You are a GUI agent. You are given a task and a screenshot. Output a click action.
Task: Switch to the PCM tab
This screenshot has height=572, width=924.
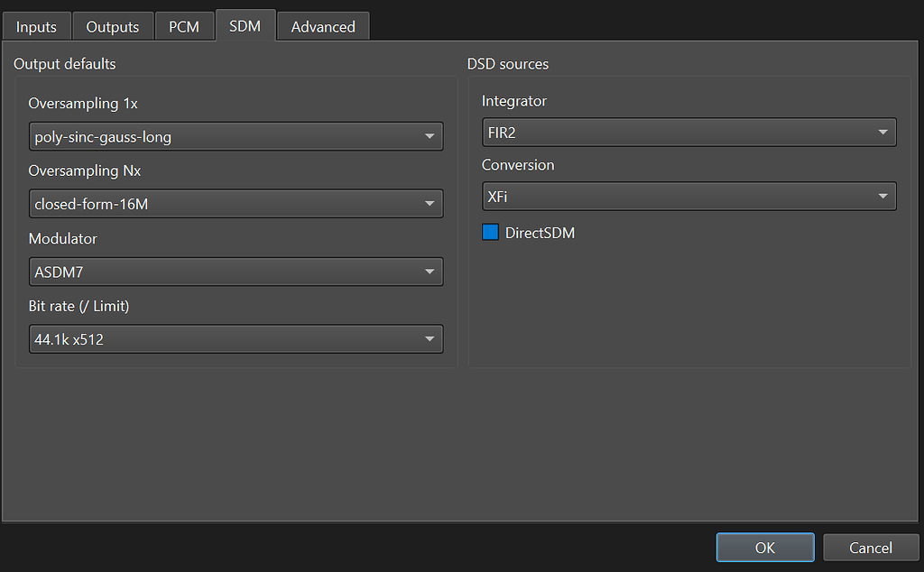[184, 26]
